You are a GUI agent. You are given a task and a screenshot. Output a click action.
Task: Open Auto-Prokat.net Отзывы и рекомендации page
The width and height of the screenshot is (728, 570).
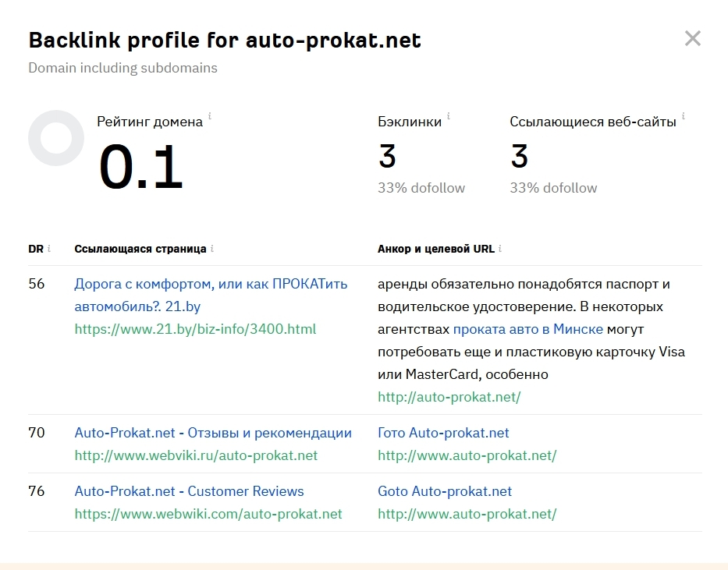click(x=213, y=433)
